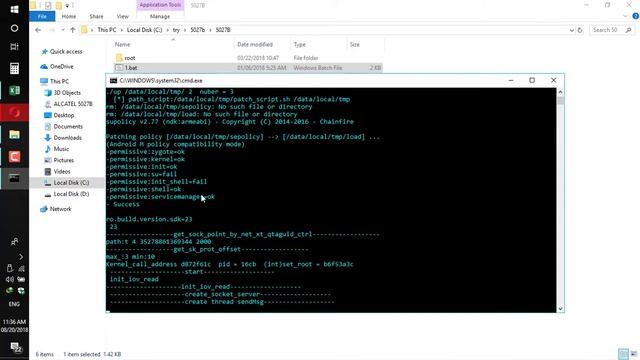The width and height of the screenshot is (640, 360).
Task: Switch to cmd.exe taskbar icon
Action: (14, 178)
